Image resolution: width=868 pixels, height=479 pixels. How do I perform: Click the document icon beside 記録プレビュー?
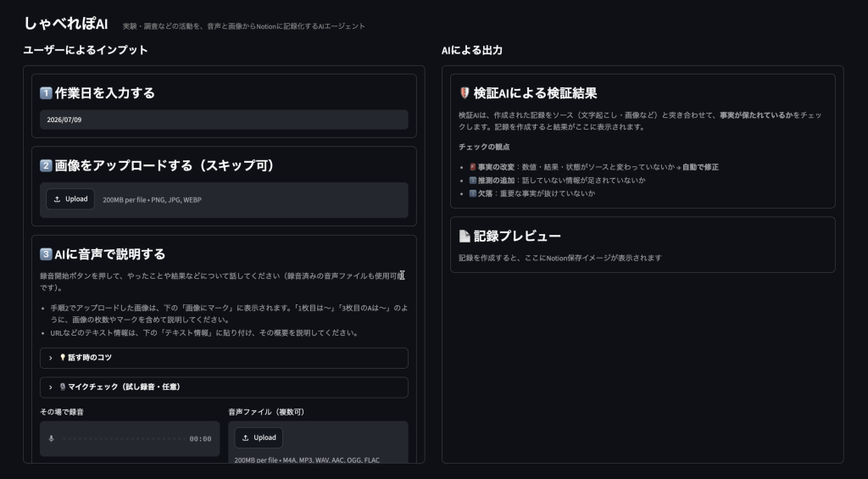tap(465, 236)
